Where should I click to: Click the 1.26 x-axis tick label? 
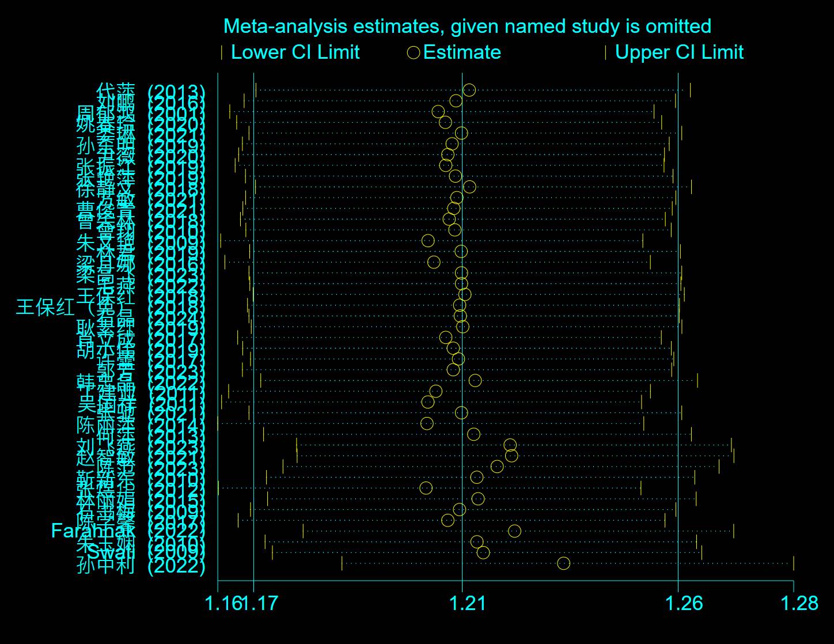coord(684,603)
